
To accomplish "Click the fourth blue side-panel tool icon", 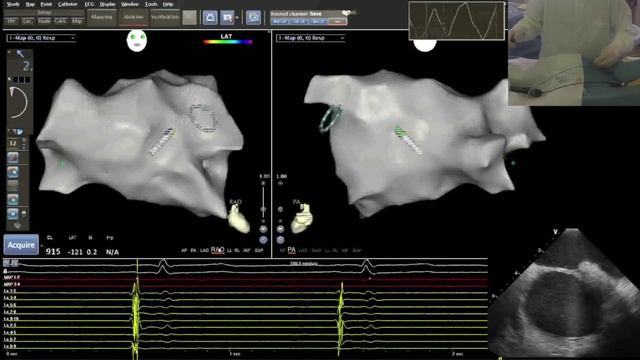I will click(13, 200).
